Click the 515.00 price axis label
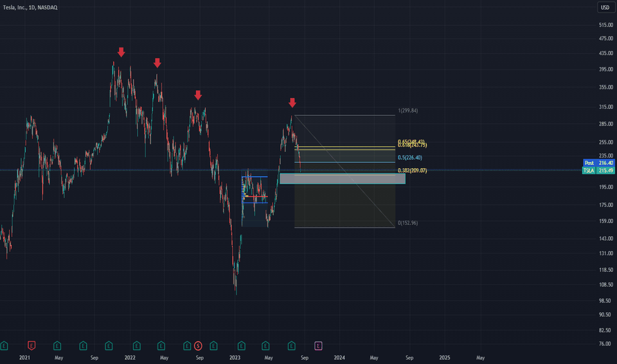This screenshot has height=364, width=617. [606, 24]
